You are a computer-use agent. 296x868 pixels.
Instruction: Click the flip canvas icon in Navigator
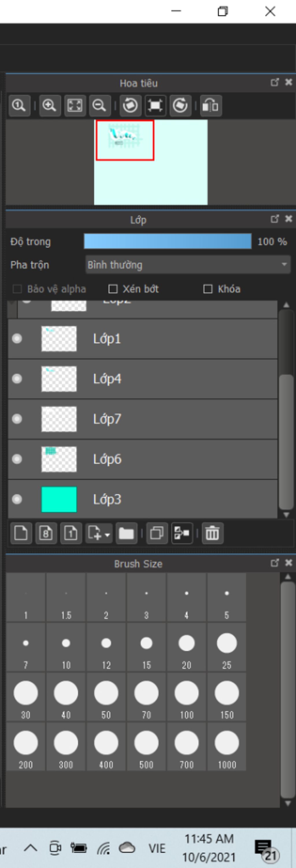tap(211, 106)
